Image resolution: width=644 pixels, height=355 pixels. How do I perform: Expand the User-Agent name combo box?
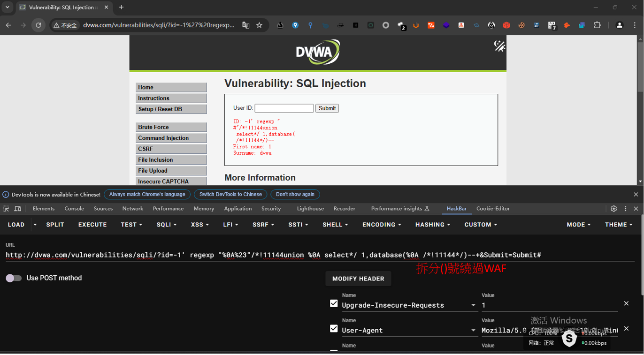(x=473, y=330)
